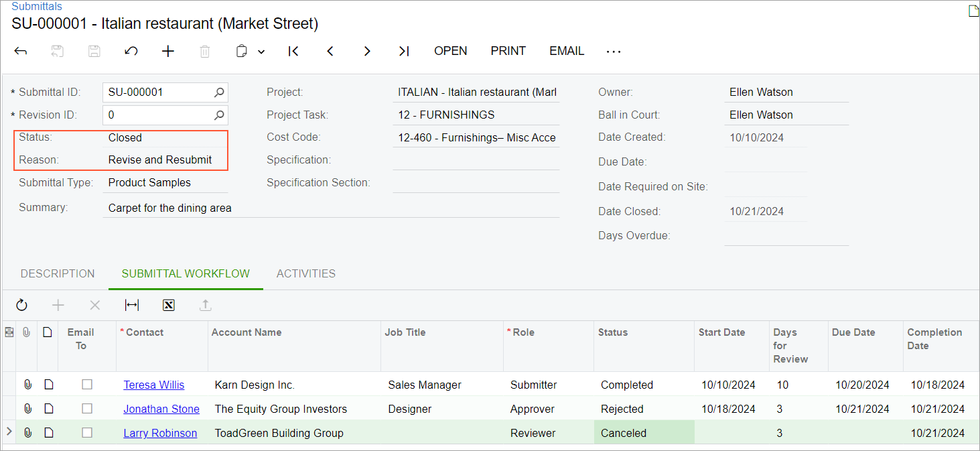Screen dimensions: 980x451
Task: Click the Summary text field
Action: tap(332, 208)
